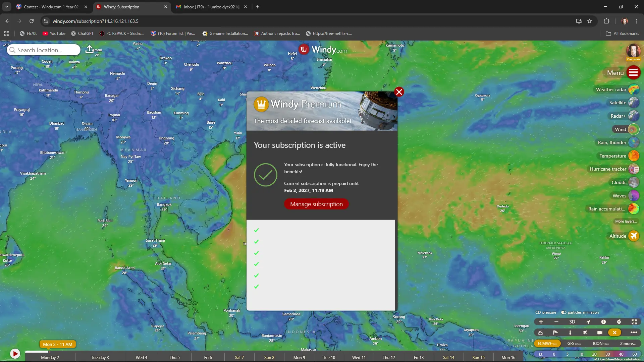
Task: Open YouTube bookmark
Action: (x=54, y=34)
